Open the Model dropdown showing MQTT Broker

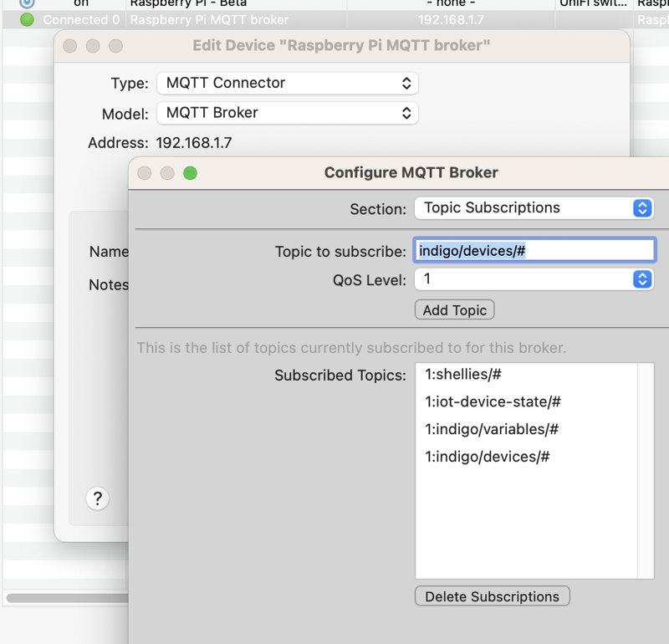[287, 113]
